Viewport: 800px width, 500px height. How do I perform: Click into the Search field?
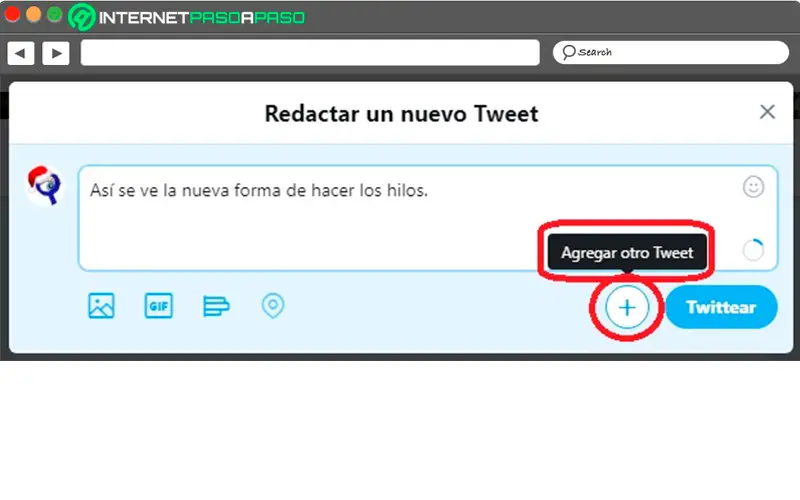670,53
